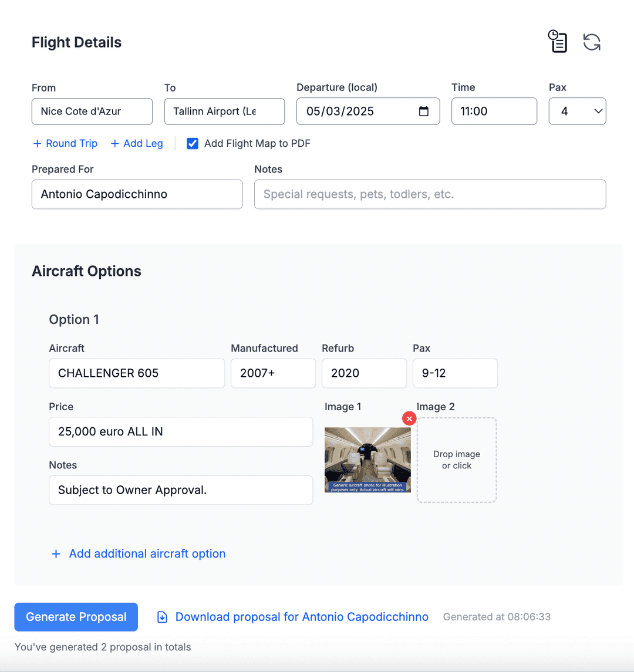
Task: Toggle Add Flight Map to PDF checkbox
Action: click(193, 144)
